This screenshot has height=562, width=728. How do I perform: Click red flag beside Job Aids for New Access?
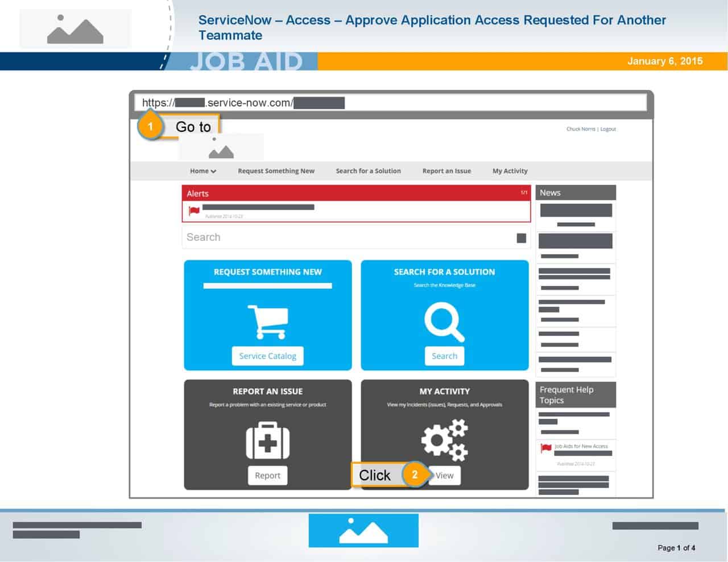[546, 448]
